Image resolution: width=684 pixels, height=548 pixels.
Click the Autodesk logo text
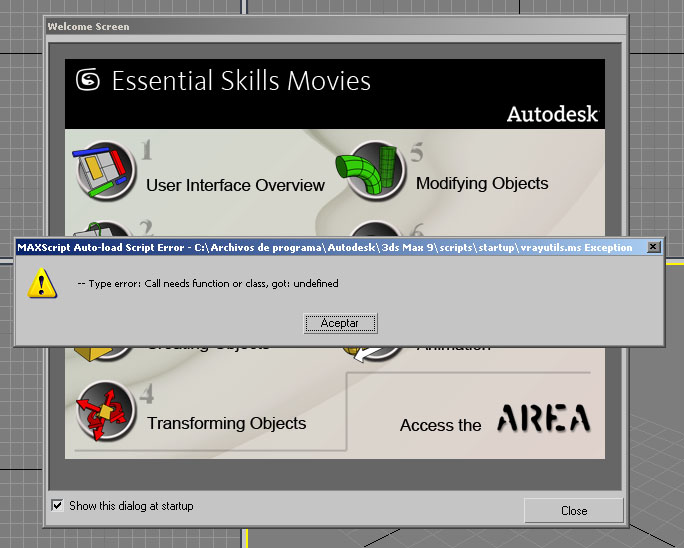click(x=553, y=114)
